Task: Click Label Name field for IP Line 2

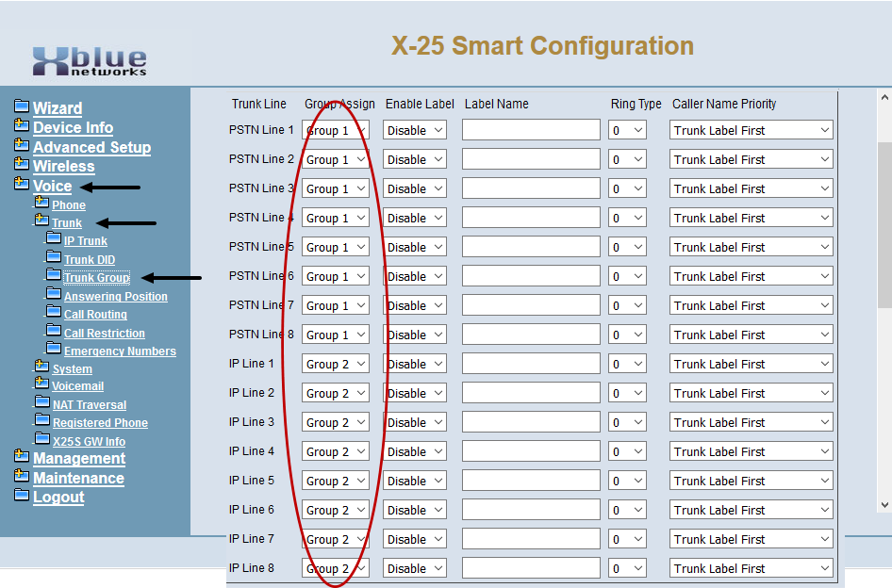Action: pyautogui.click(x=531, y=393)
